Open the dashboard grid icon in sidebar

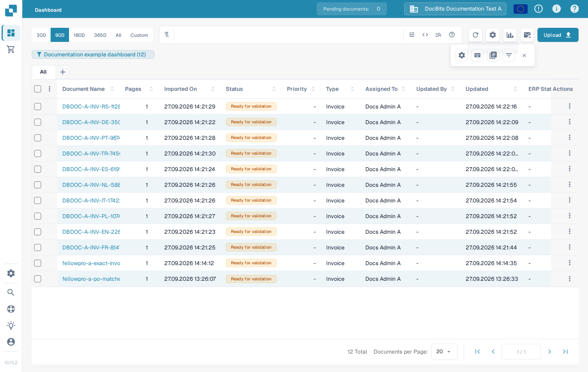coord(11,33)
